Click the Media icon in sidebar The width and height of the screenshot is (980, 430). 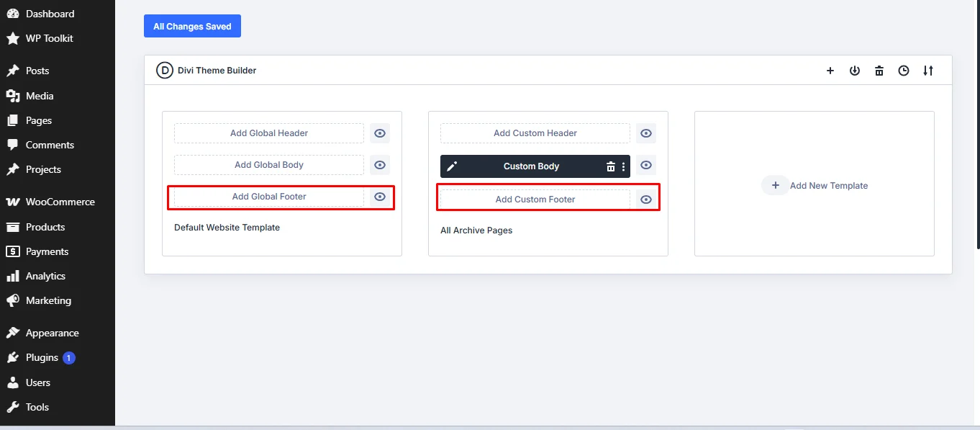pos(12,96)
